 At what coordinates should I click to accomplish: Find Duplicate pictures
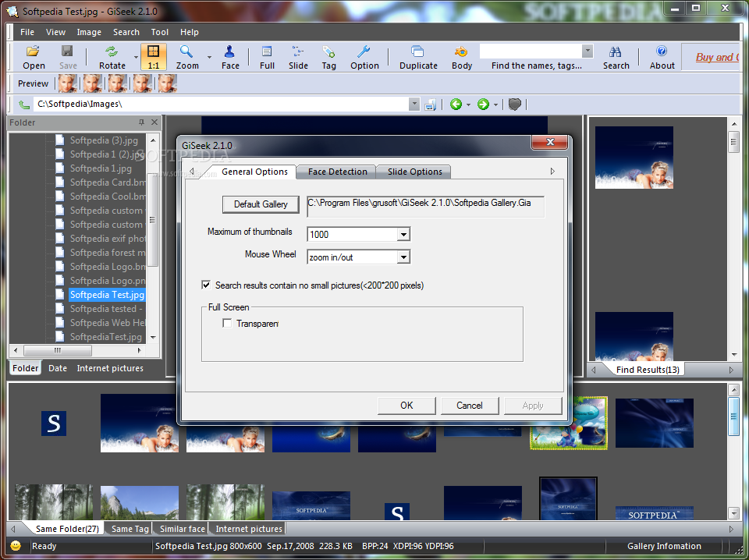418,57
